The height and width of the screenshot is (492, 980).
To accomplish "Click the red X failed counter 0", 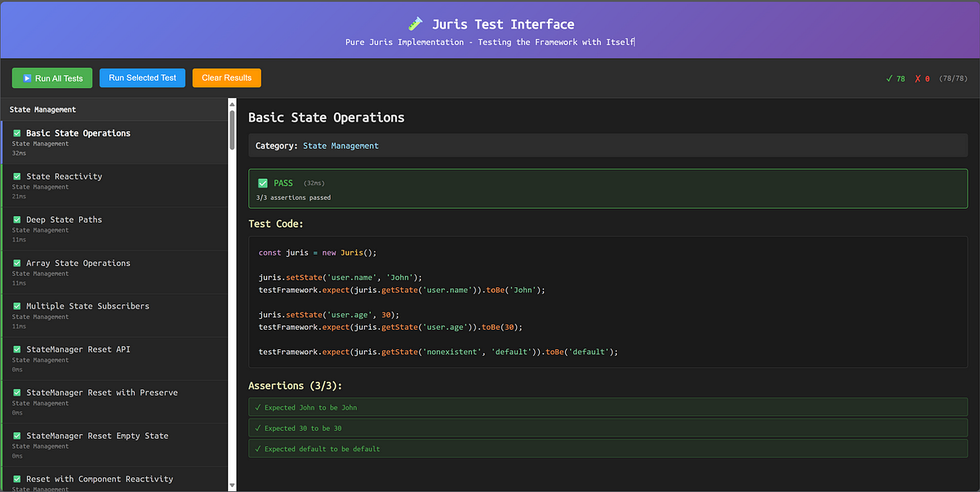I will (x=922, y=79).
